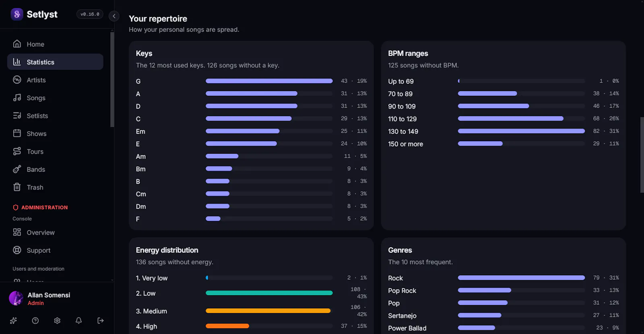Screen dimensions: 644x334
Task: Click the "Sertanejo" genre label
Action: point(402,316)
